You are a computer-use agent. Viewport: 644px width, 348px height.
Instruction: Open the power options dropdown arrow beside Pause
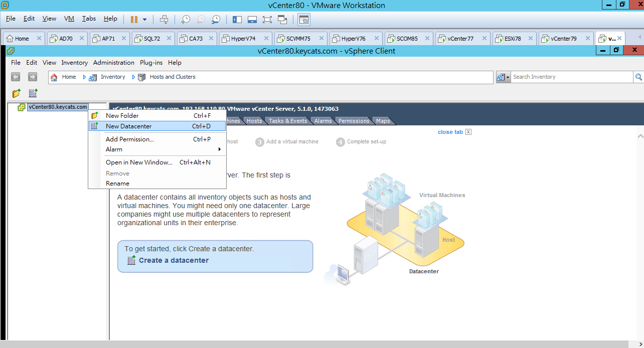tap(145, 20)
